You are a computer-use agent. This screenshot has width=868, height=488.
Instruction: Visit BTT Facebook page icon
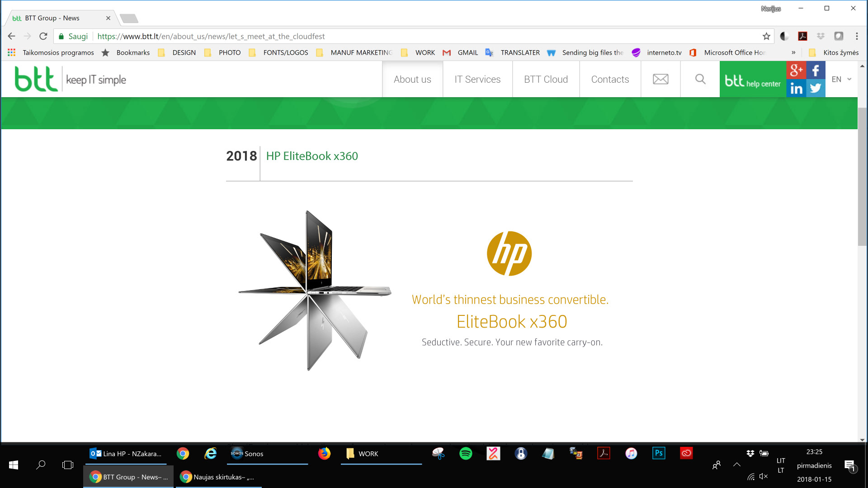[816, 70]
